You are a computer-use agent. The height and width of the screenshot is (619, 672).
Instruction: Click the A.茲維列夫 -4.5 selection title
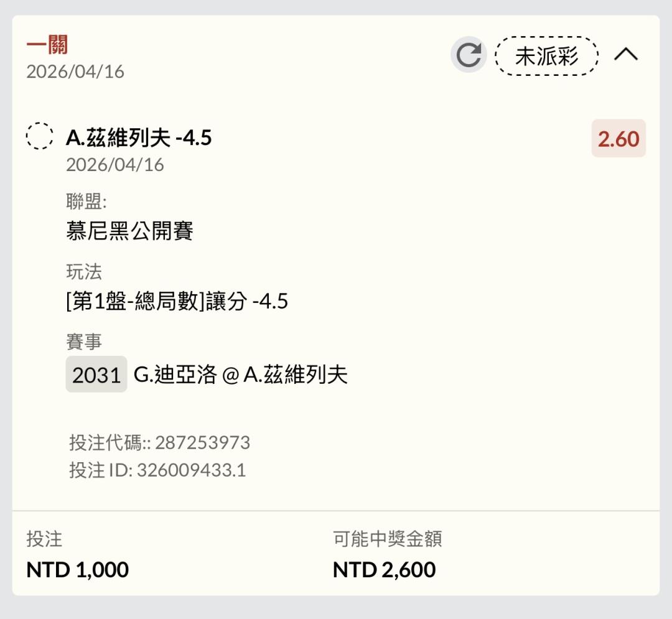139,137
